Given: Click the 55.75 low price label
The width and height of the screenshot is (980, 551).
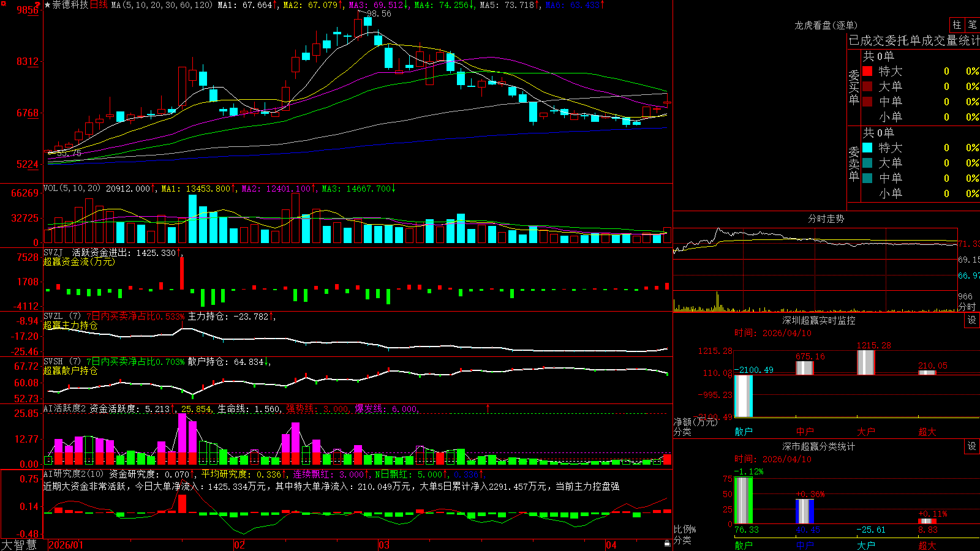Looking at the screenshot, I should tap(69, 153).
